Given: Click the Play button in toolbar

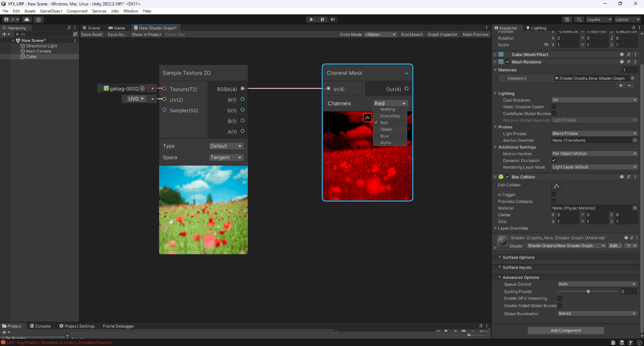Looking at the screenshot, I should 311,19.
